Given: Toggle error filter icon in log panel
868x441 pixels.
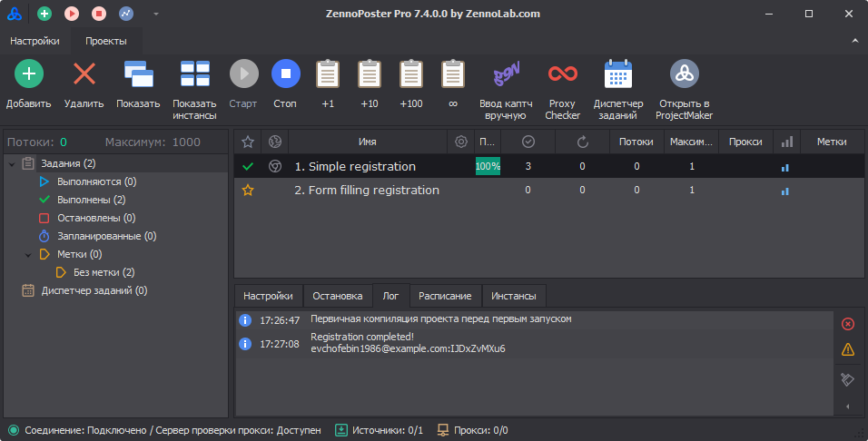Looking at the screenshot, I should [848, 324].
